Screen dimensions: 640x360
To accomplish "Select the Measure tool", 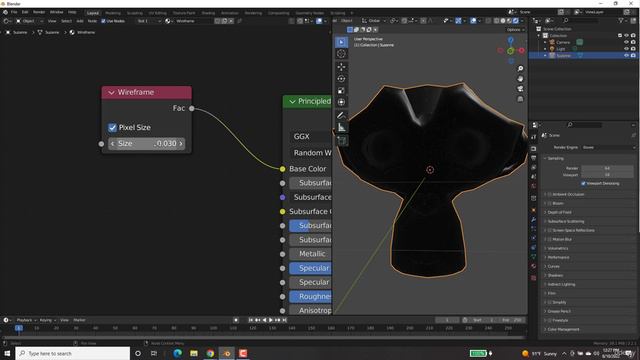I will click(x=342, y=128).
